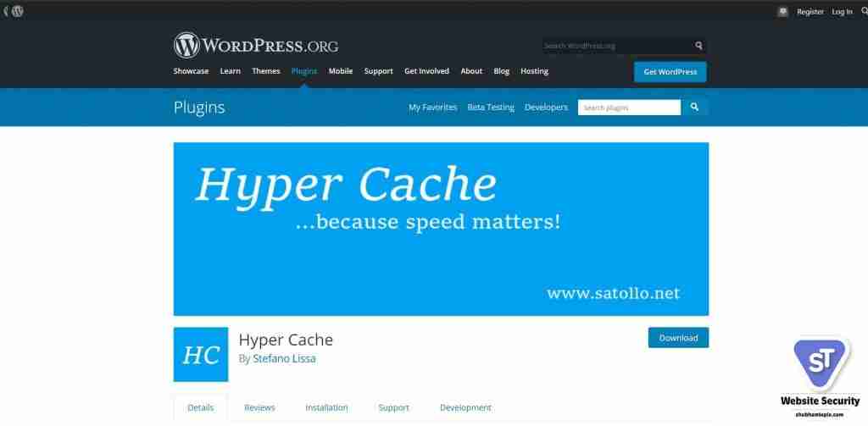
Task: Click the Plugins section heading
Action: coord(199,108)
